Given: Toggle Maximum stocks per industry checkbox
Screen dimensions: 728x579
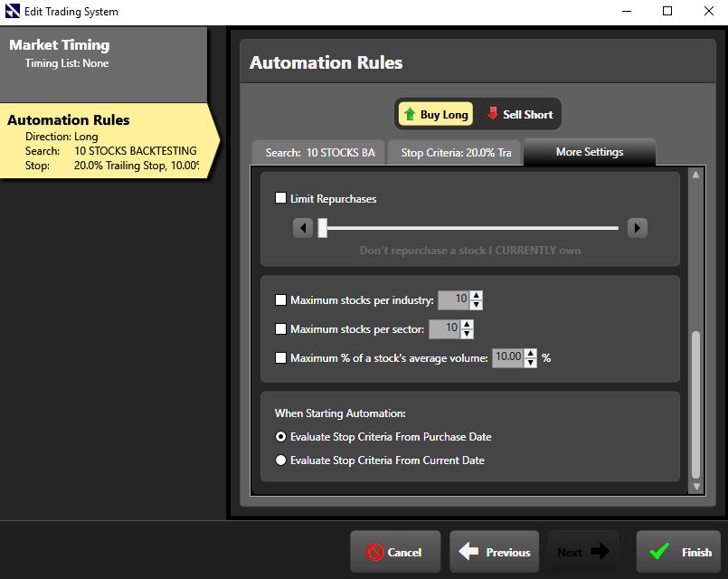Looking at the screenshot, I should coord(280,299).
